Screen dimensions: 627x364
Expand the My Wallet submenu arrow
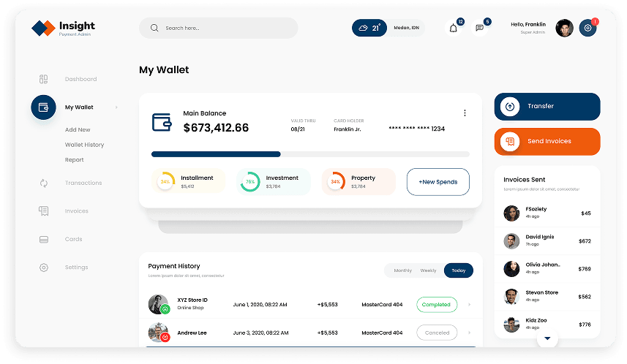tap(116, 107)
